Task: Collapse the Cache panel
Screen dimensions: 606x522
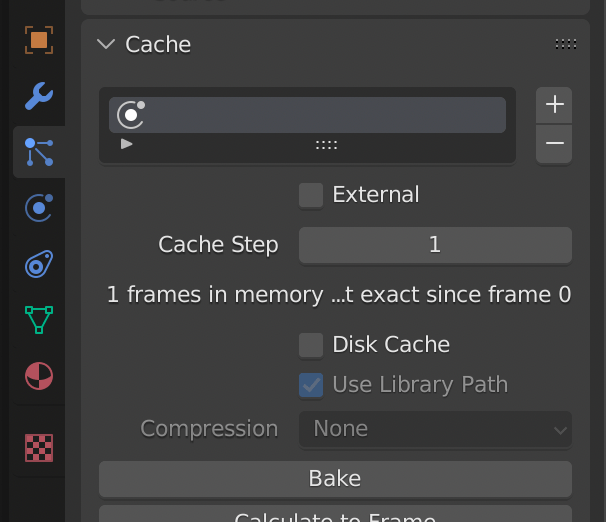Action: [x=105, y=44]
